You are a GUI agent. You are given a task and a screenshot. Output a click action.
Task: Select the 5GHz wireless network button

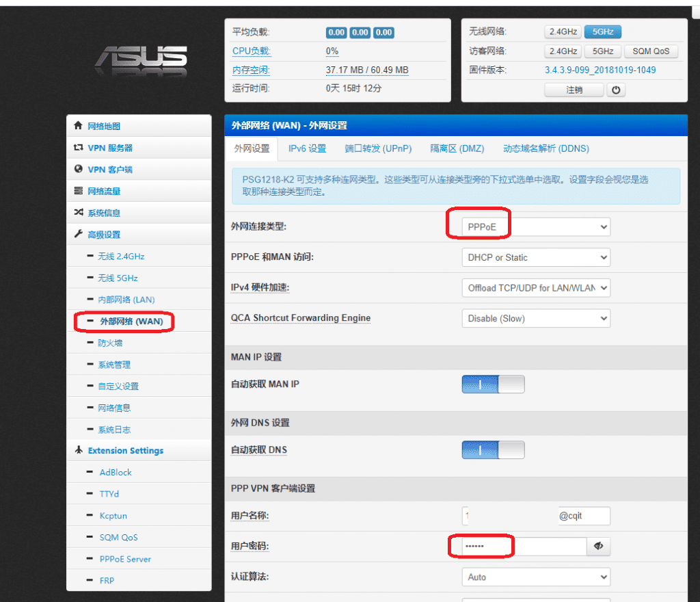603,31
